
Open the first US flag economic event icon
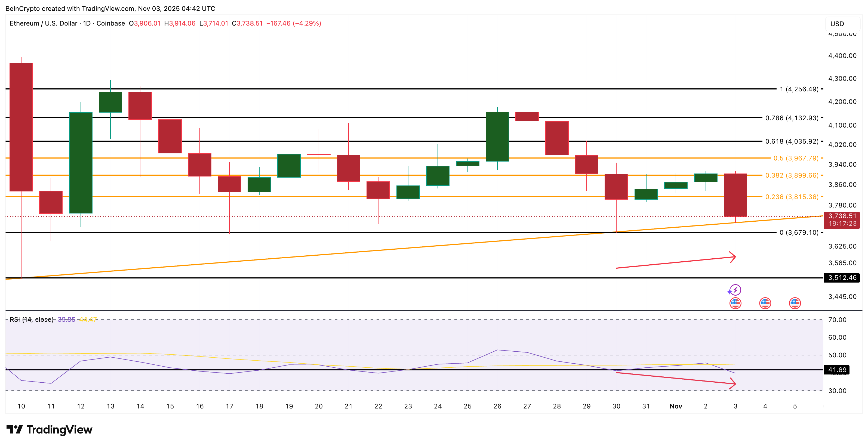735,303
